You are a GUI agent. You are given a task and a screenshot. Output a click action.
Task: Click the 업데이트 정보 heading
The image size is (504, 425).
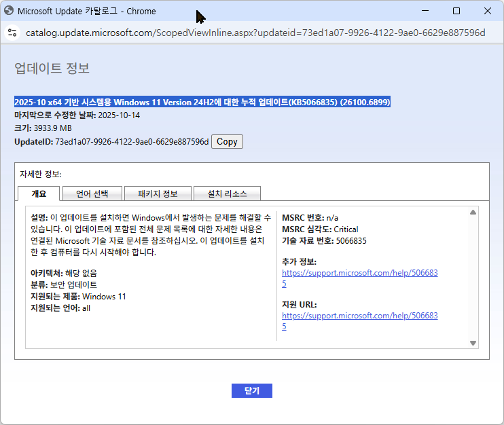tap(52, 68)
